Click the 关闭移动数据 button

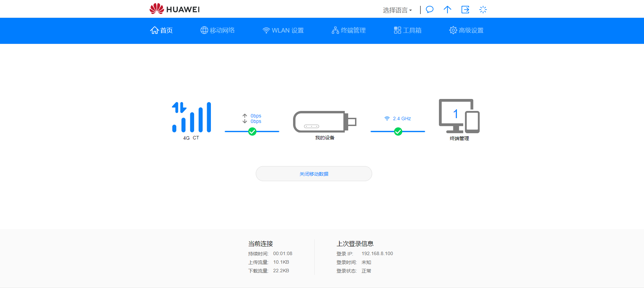[x=314, y=174]
